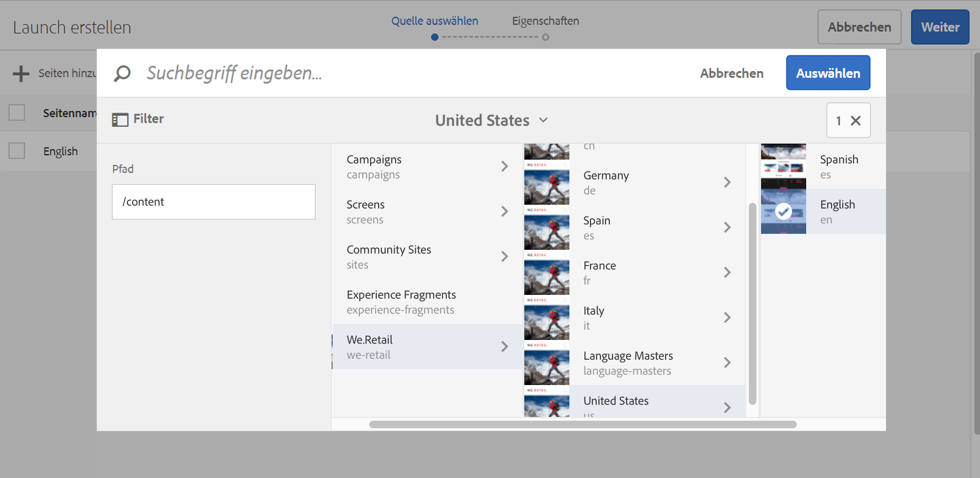Select the Spanish language page item
The image size is (980, 478).
click(x=824, y=166)
